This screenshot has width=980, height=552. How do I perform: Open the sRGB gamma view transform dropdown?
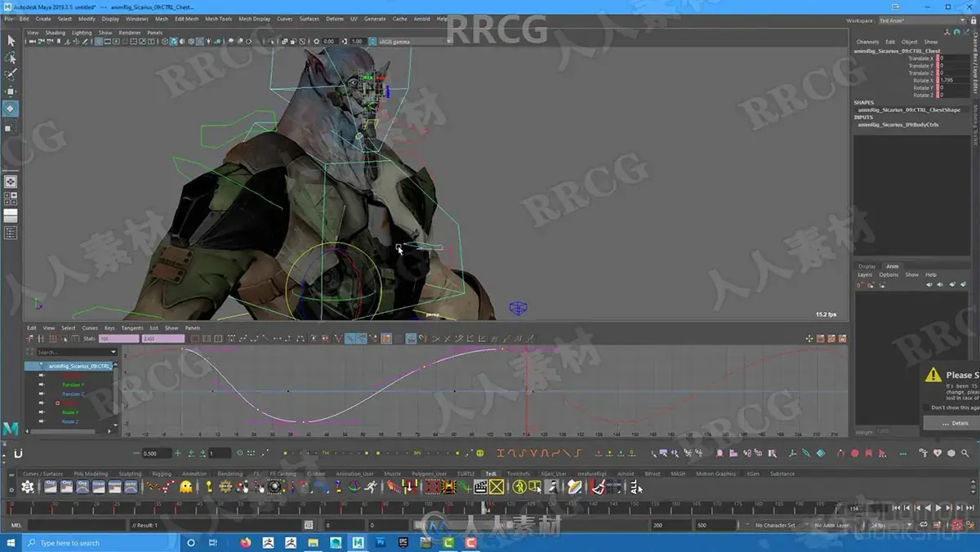(x=414, y=41)
